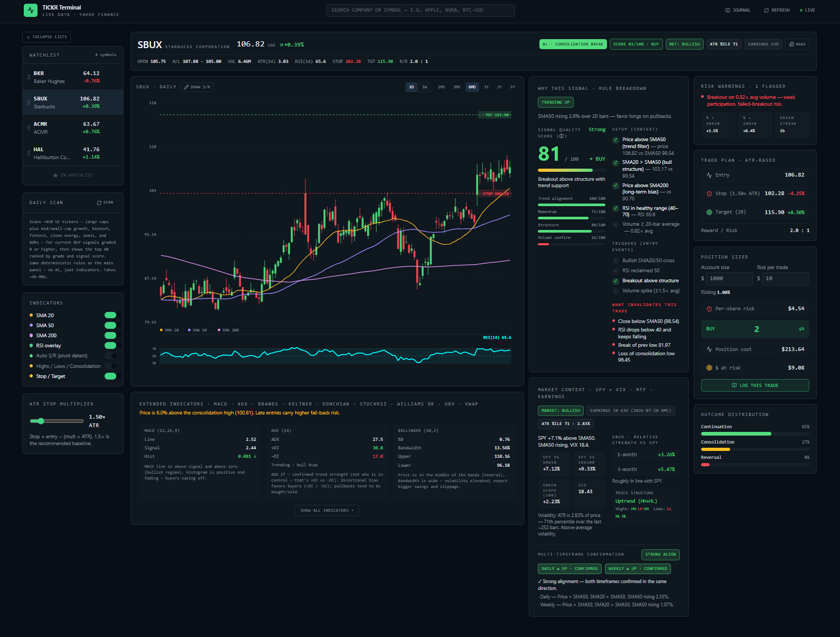Open the BKR Baker Hughes watchlist row
840x637 pixels.
pos(73,77)
